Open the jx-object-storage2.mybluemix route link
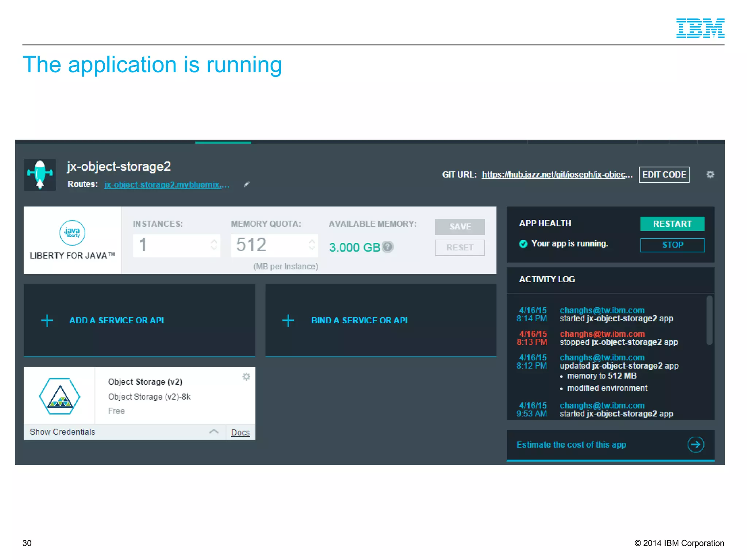The image size is (747, 560). point(167,185)
